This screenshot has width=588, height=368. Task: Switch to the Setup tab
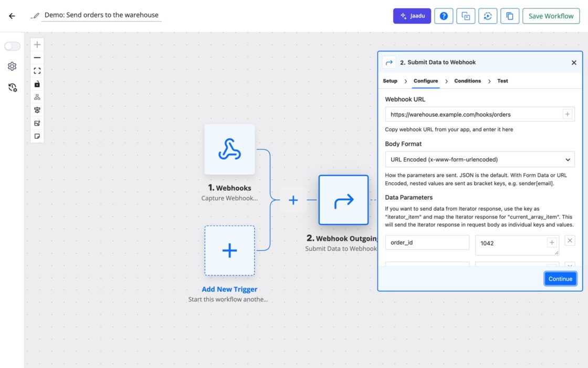(x=390, y=81)
